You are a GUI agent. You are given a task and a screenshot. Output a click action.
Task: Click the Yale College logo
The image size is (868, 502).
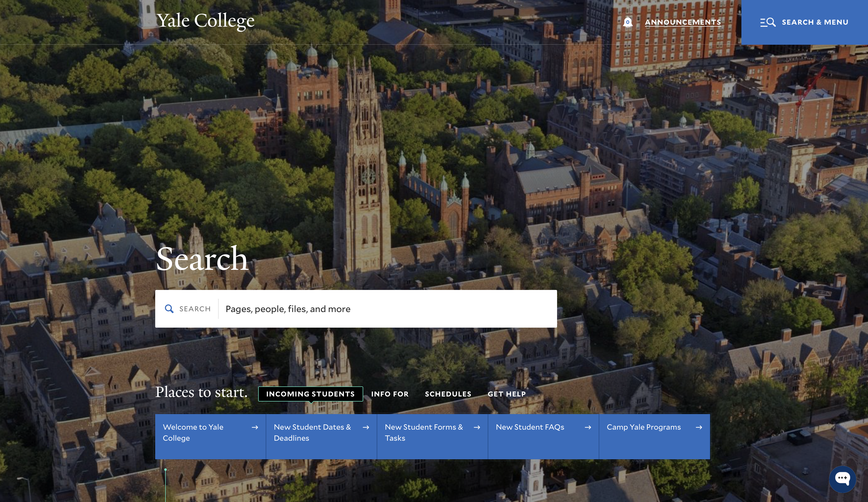click(x=205, y=21)
